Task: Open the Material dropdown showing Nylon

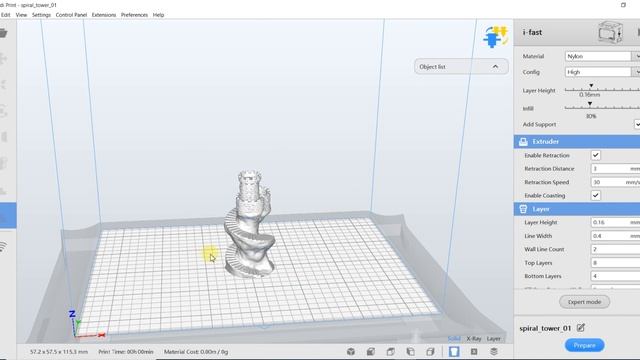Action: (602, 56)
